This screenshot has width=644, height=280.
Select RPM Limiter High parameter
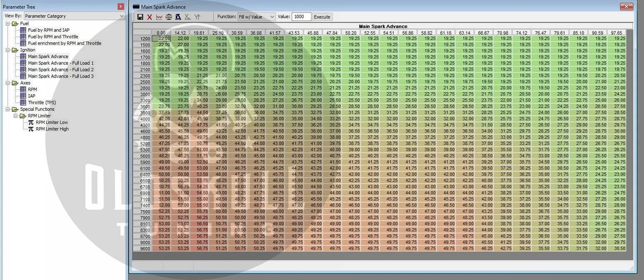(52, 129)
